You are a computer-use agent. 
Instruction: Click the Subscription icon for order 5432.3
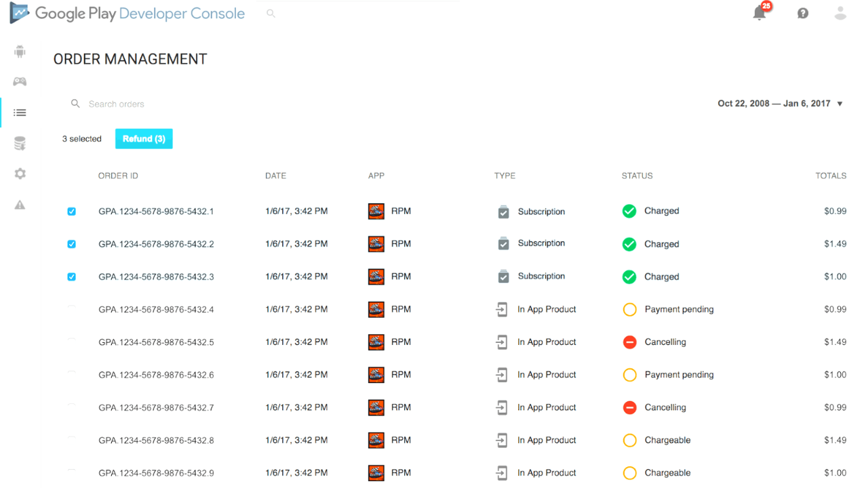503,277
